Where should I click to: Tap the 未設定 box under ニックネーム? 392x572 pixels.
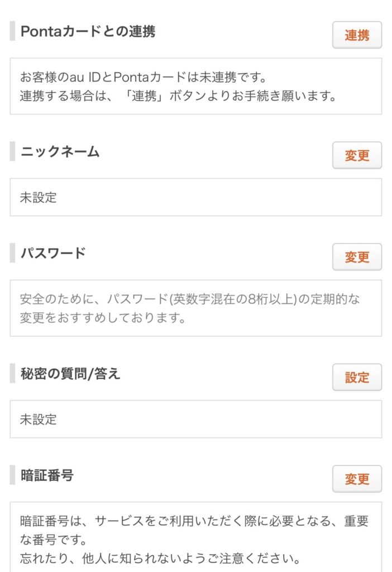click(195, 197)
